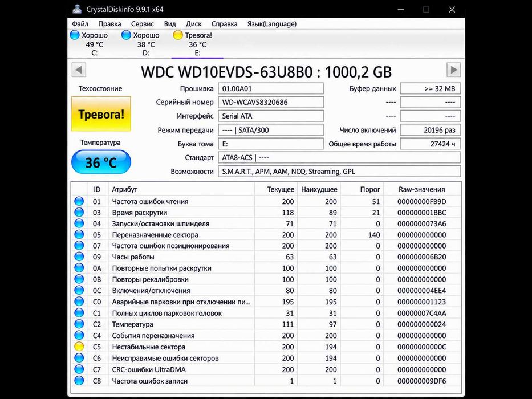Go to next disk with right arrow
This screenshot has width=532, height=399.
(454, 70)
